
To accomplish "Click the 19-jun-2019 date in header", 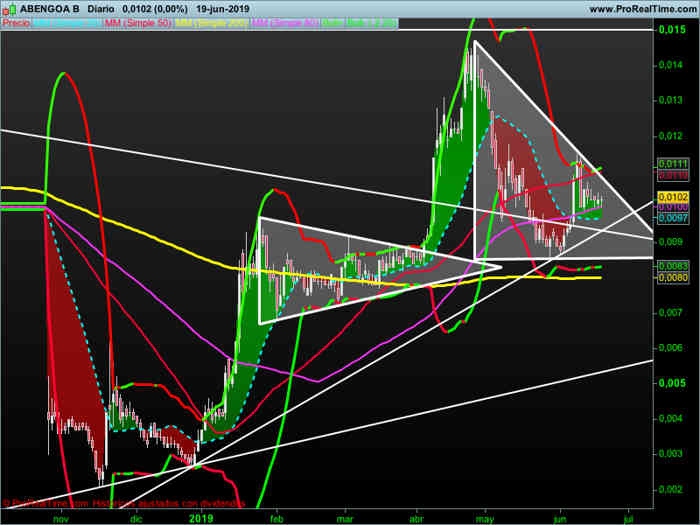I will 223,9.
